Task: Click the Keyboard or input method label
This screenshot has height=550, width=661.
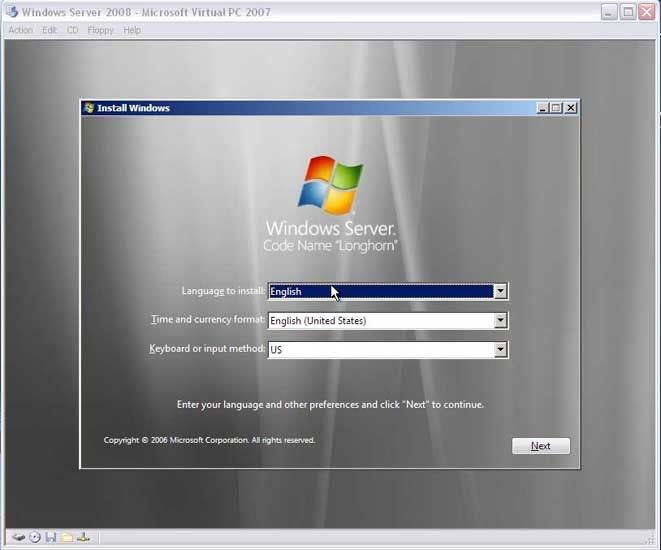Action: tap(207, 349)
